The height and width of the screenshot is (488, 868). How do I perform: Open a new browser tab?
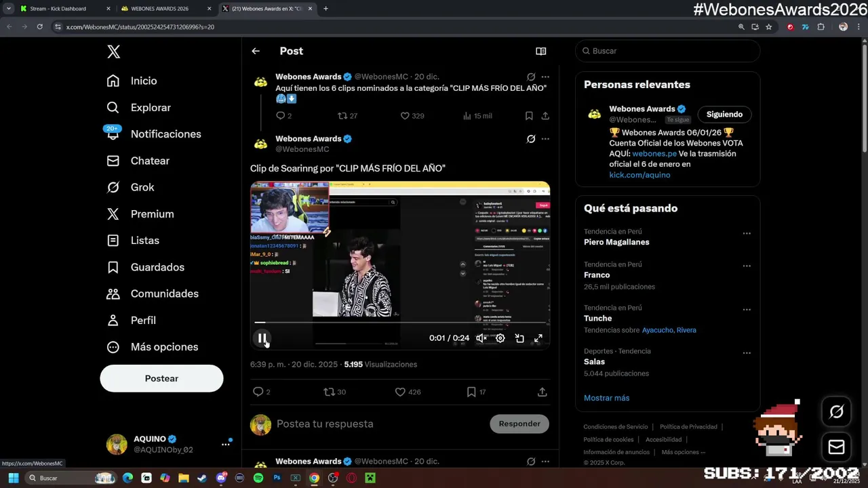tap(325, 9)
